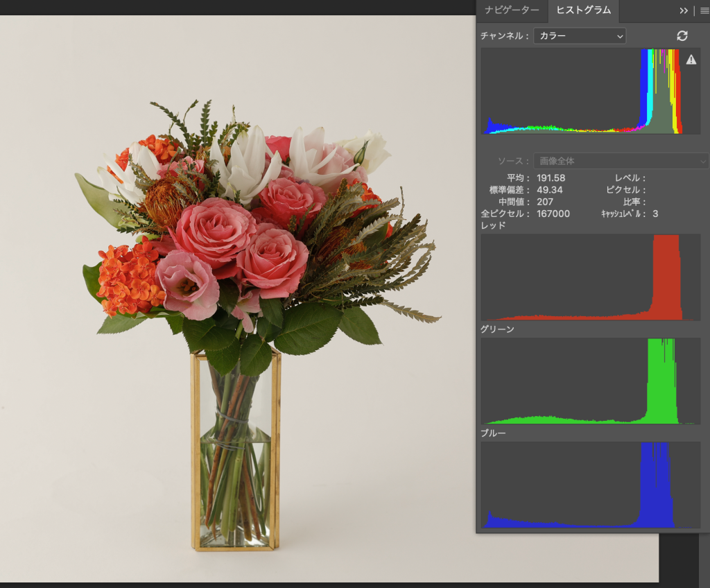
Task: Click the dropdown arrow of the ソース field
Action: coord(702,161)
